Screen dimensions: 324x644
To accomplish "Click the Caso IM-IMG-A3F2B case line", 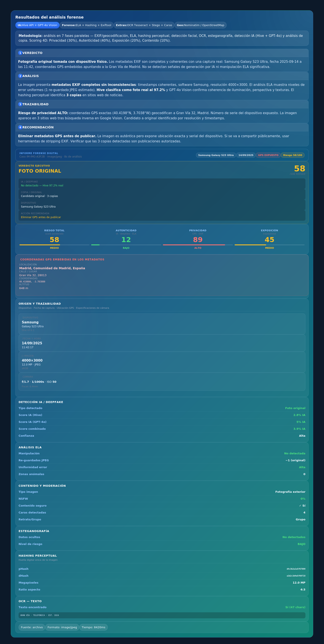I will (x=51, y=157).
